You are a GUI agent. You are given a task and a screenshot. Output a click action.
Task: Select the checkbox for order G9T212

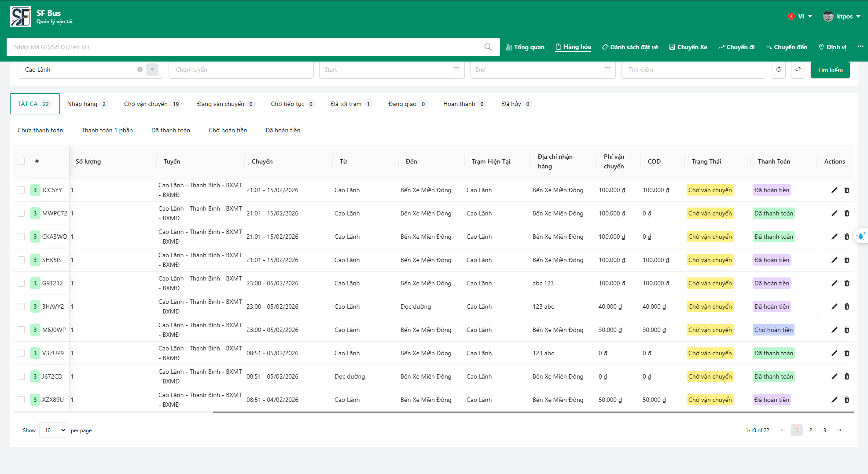click(x=21, y=283)
